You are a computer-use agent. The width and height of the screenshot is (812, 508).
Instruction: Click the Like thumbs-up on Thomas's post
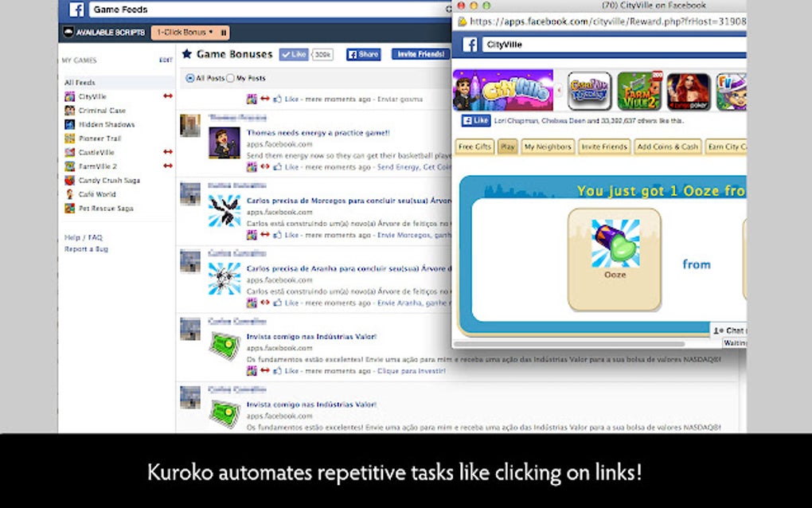point(278,166)
